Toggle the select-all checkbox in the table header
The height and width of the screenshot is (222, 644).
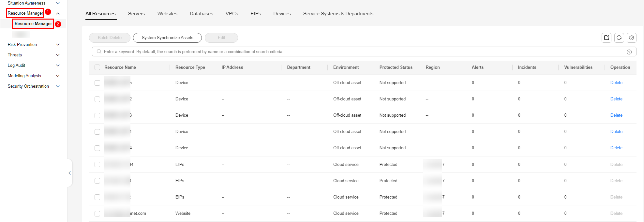pyautogui.click(x=97, y=67)
